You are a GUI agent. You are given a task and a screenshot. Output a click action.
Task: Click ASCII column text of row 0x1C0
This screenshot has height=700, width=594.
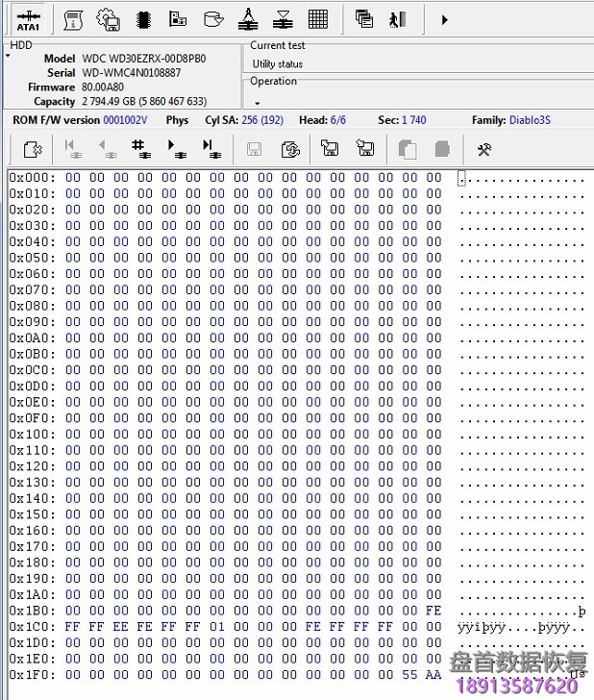[521, 628]
